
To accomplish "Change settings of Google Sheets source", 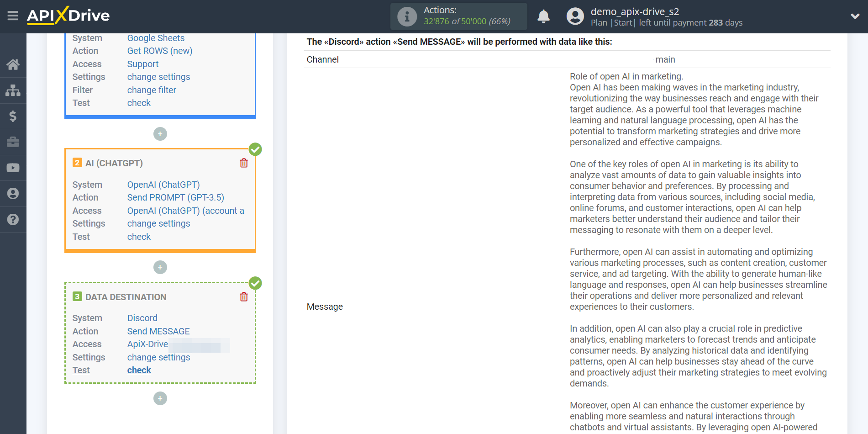I will [x=158, y=77].
